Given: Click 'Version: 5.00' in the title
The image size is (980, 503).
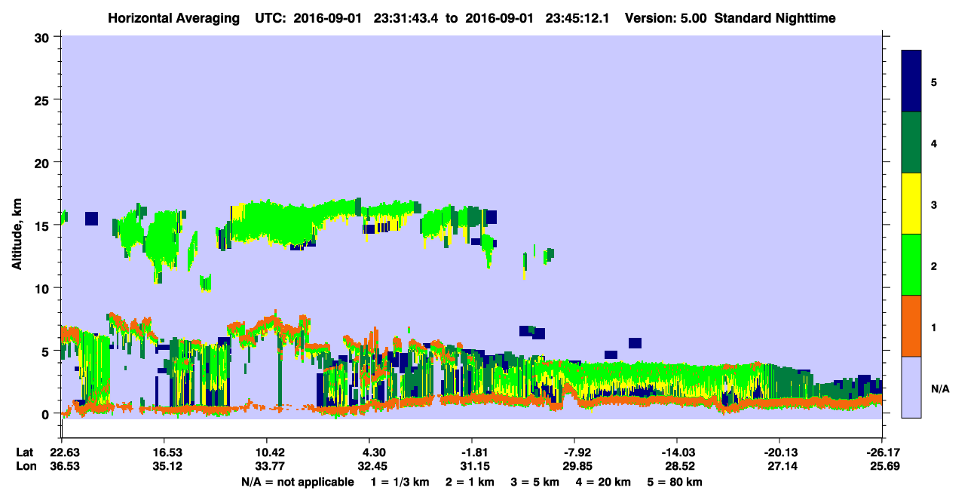Looking at the screenshot, I should (x=666, y=17).
